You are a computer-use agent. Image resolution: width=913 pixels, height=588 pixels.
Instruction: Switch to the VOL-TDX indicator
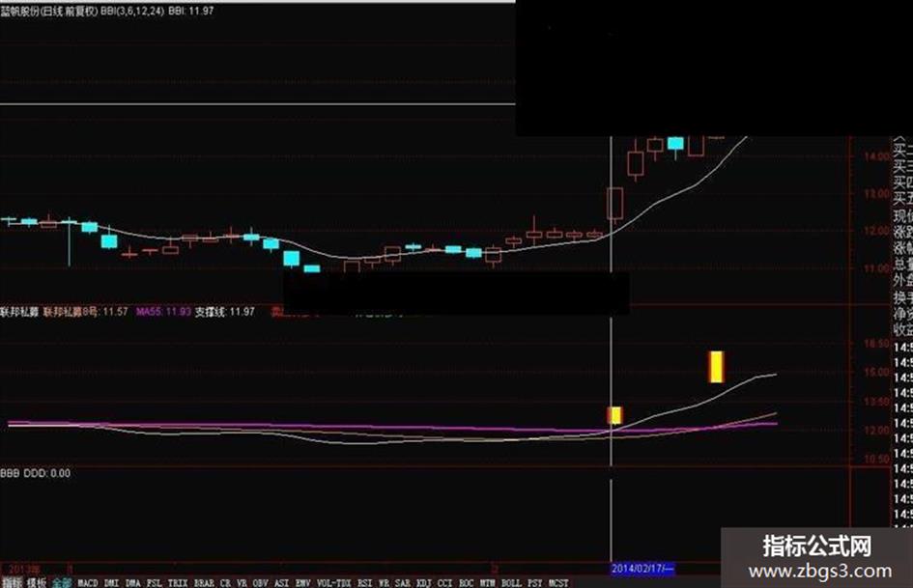pyautogui.click(x=334, y=583)
